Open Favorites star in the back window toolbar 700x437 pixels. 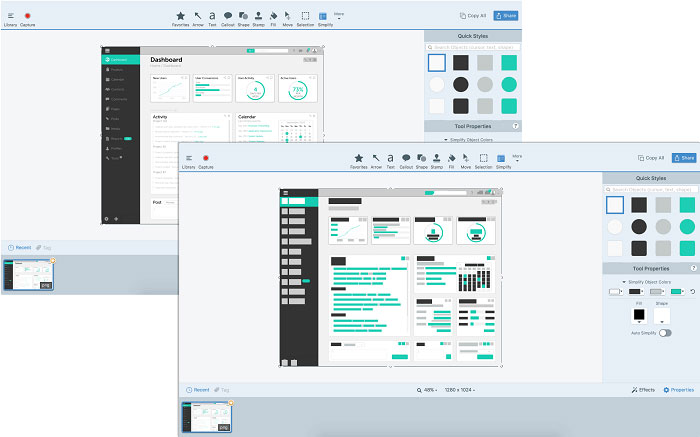[x=180, y=17]
